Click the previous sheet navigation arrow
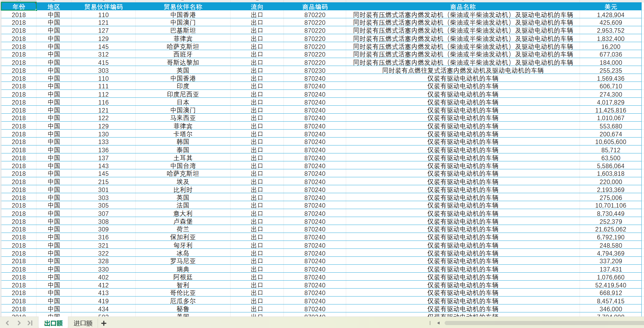 pos(8,323)
